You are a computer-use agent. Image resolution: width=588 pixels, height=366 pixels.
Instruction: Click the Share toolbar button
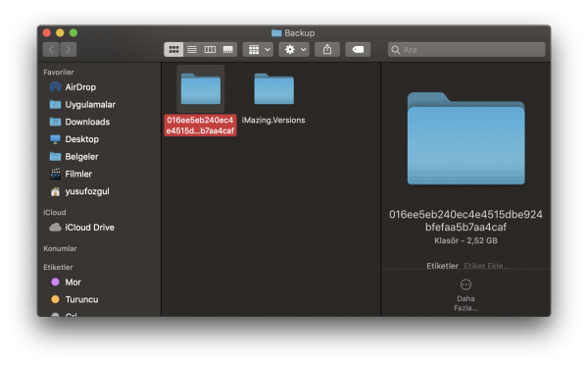[x=327, y=49]
